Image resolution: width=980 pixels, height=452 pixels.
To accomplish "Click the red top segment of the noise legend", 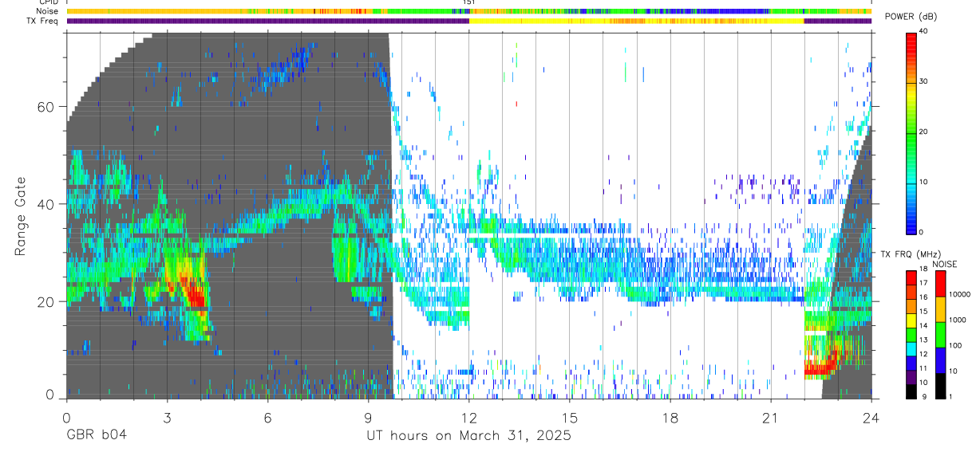I will coord(940,283).
